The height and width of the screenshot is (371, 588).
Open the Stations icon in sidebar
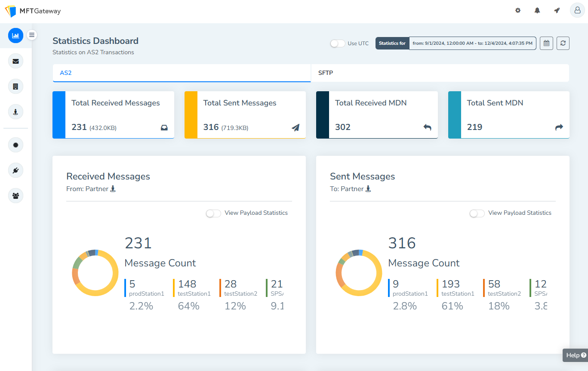15,87
